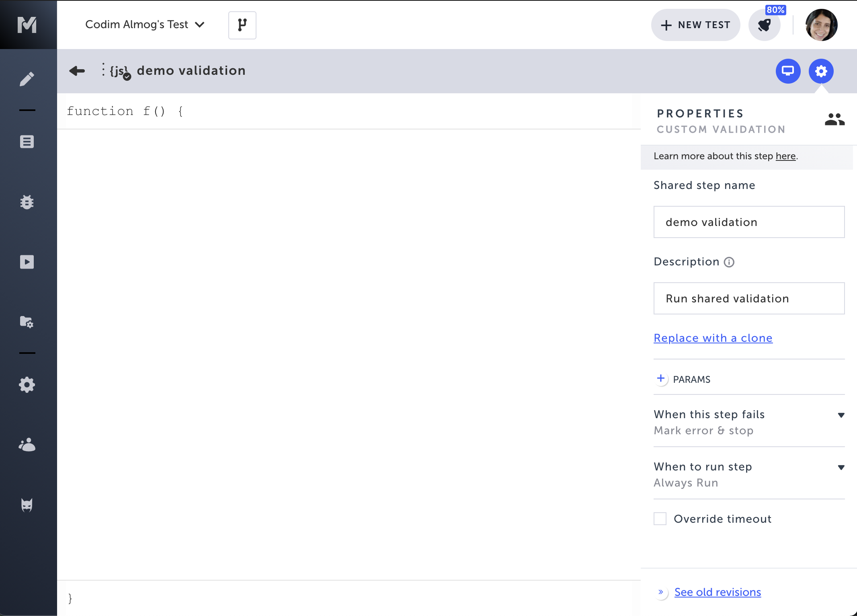
Task: Expand the When to run step dropdown
Action: click(x=749, y=474)
